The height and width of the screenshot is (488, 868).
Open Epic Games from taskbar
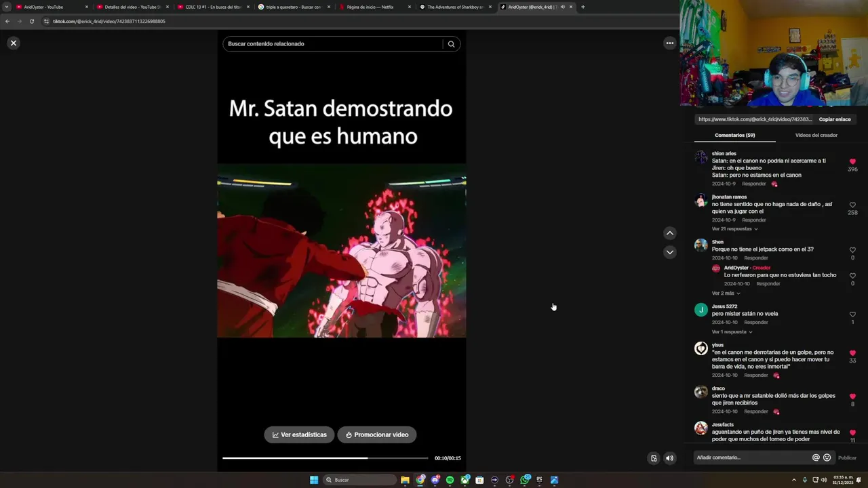539,480
